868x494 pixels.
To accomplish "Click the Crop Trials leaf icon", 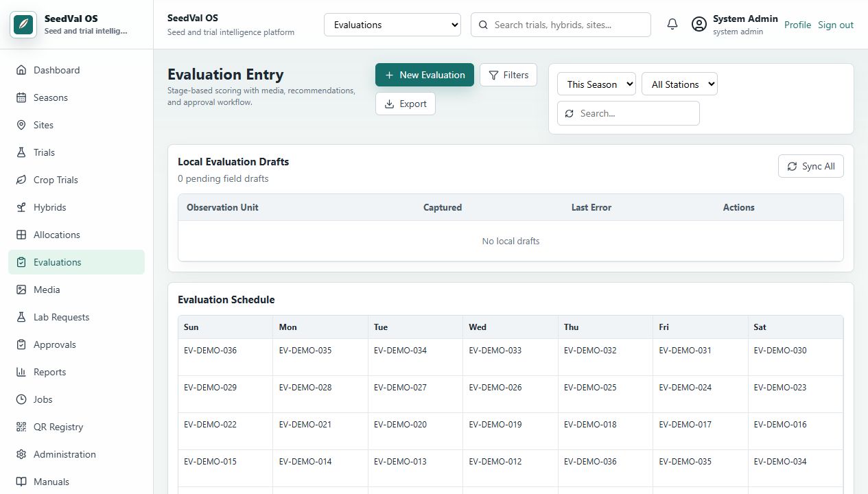I will (21, 180).
